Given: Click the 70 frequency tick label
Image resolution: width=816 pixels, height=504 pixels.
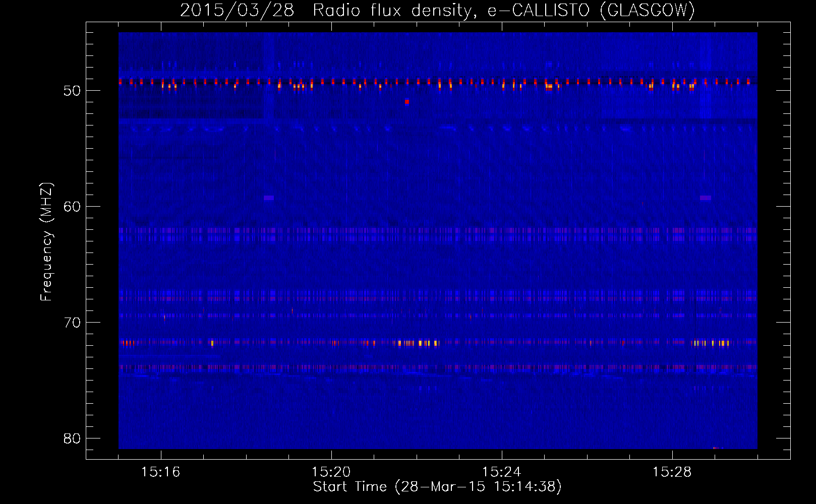Looking at the screenshot, I should click(72, 323).
